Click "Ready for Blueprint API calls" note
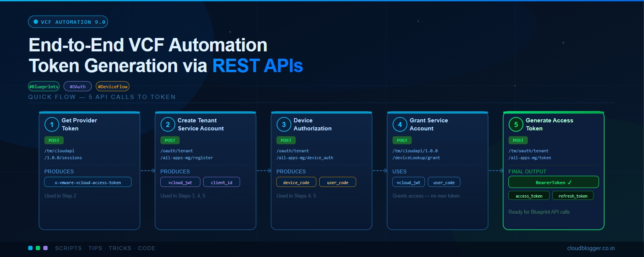This screenshot has height=257, width=644. tap(539, 212)
